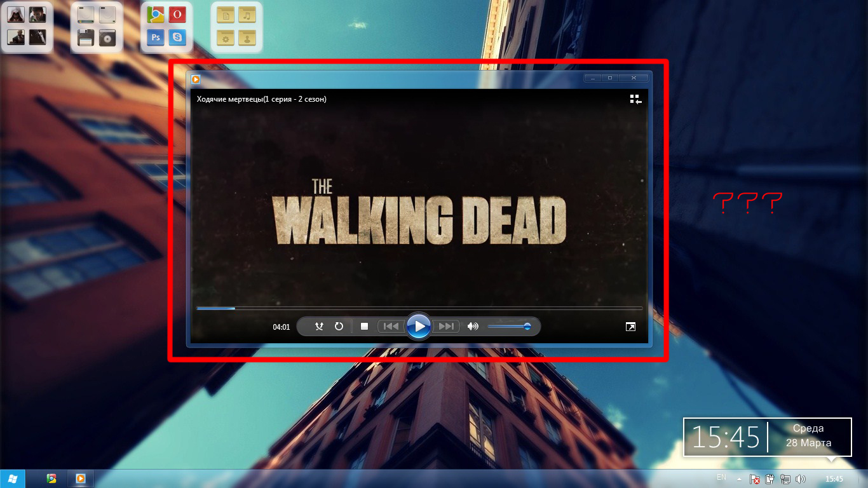Stop playback with the Stop button

[365, 327]
